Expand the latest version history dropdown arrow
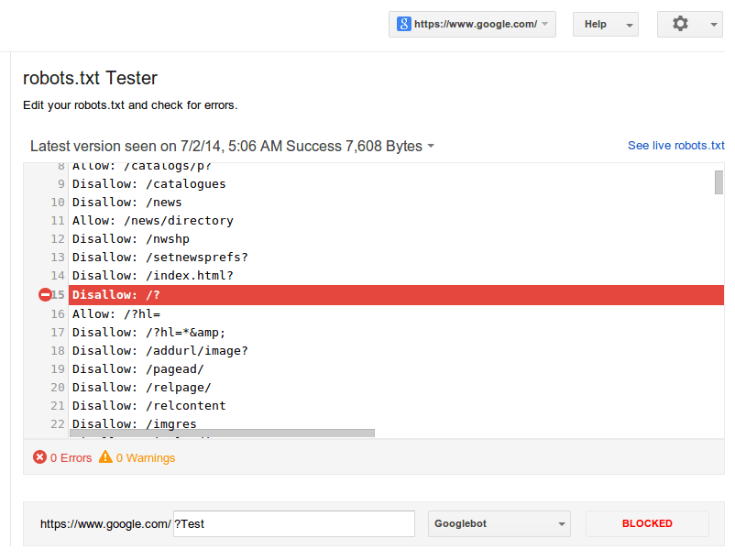This screenshot has height=560, width=735. 431,146
